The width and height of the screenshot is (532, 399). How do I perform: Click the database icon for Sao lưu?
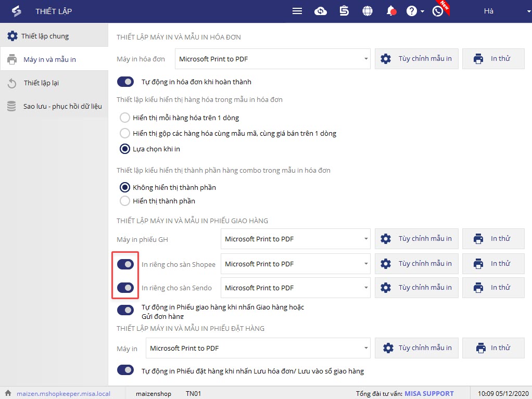(x=11, y=106)
